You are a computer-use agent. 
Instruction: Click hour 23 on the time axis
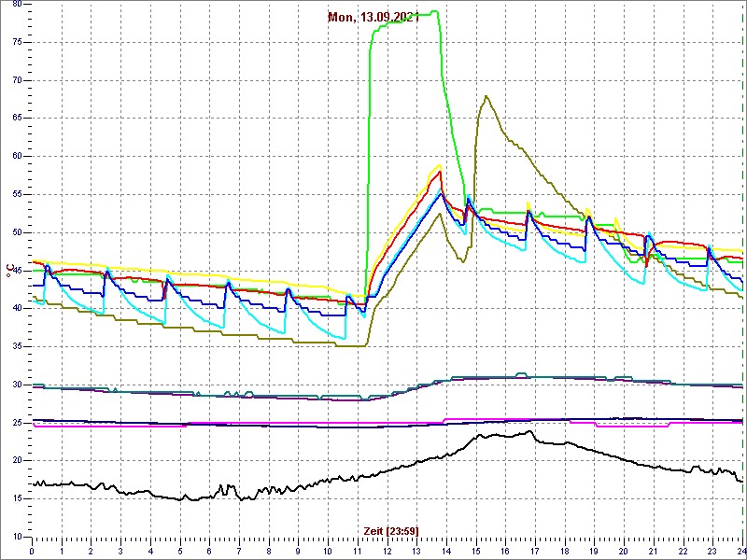(712, 550)
